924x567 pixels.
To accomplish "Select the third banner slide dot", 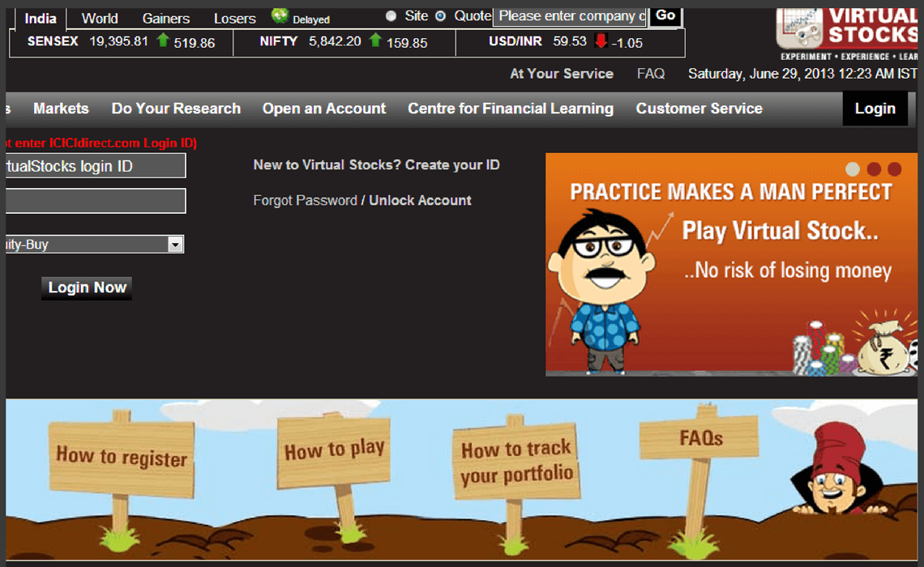I will click(x=895, y=169).
